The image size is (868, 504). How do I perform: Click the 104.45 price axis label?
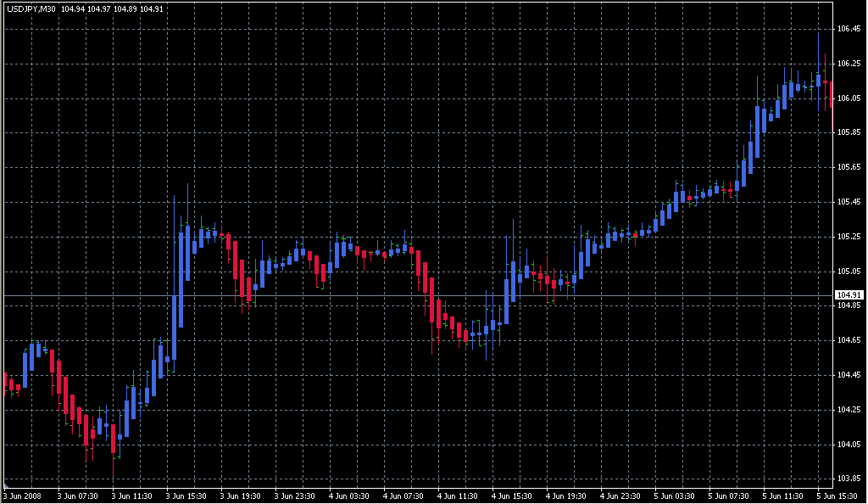tap(849, 376)
